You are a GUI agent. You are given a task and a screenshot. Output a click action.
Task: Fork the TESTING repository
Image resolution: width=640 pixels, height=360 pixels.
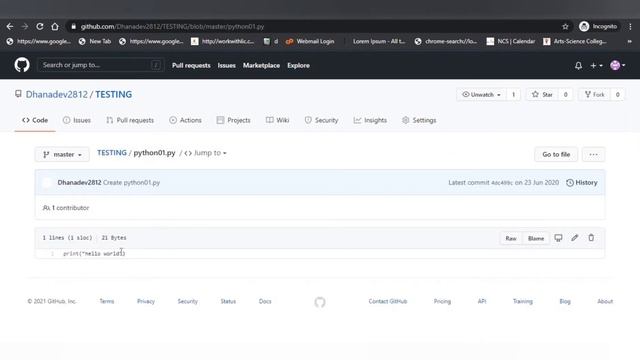pos(595,95)
